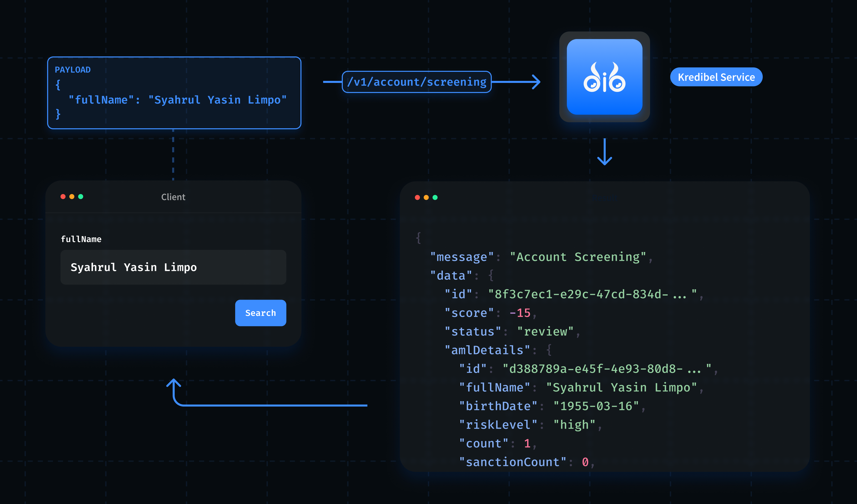This screenshot has width=857, height=504.
Task: Click the count value 1
Action: click(x=527, y=444)
